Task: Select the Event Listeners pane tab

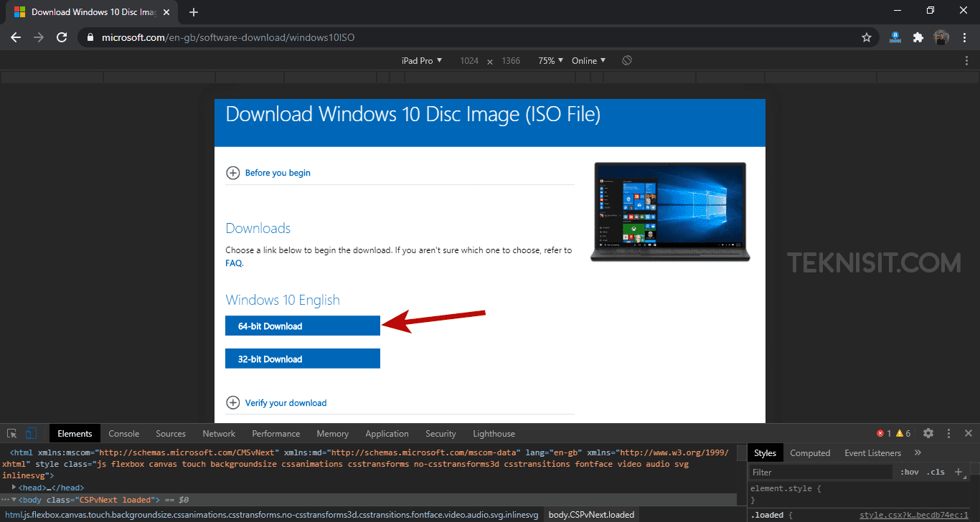Action: coord(872,452)
